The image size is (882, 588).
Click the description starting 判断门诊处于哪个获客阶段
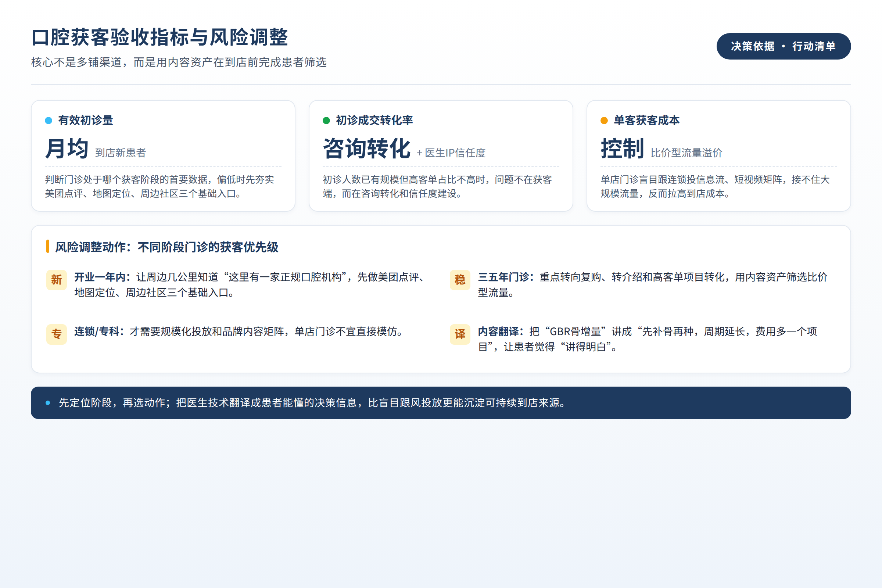tap(159, 186)
